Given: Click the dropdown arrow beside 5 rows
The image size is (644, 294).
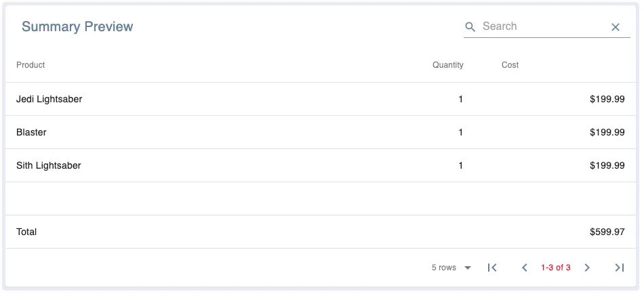Looking at the screenshot, I should click(x=468, y=268).
